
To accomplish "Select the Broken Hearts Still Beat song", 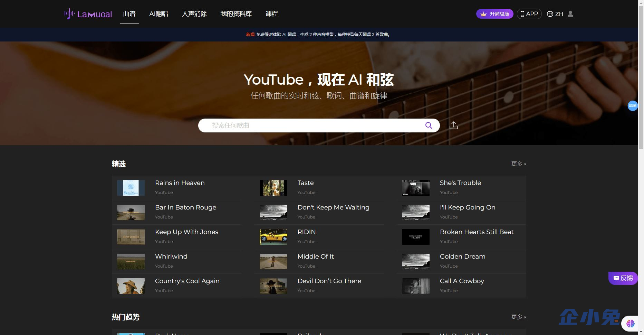I will point(477,232).
